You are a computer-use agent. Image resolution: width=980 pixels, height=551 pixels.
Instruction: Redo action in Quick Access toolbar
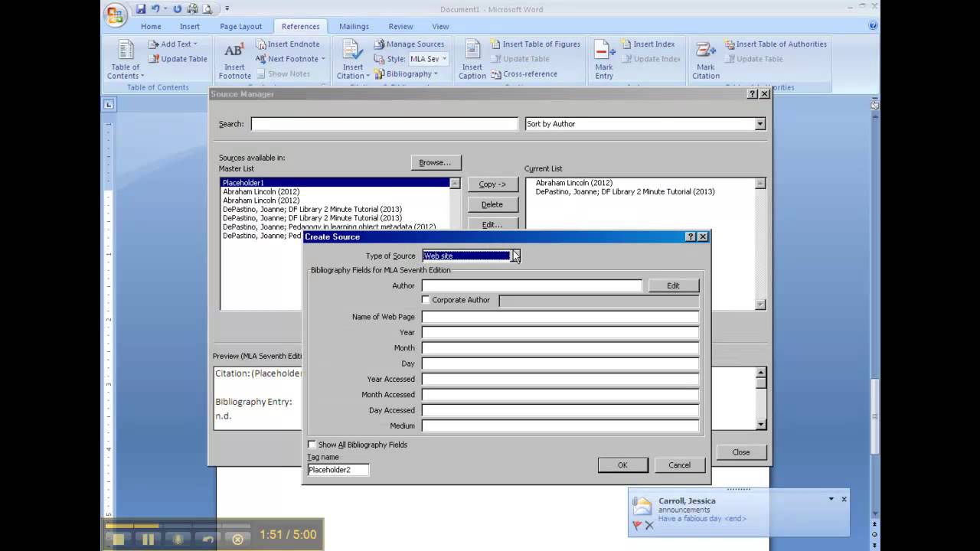coord(178,9)
